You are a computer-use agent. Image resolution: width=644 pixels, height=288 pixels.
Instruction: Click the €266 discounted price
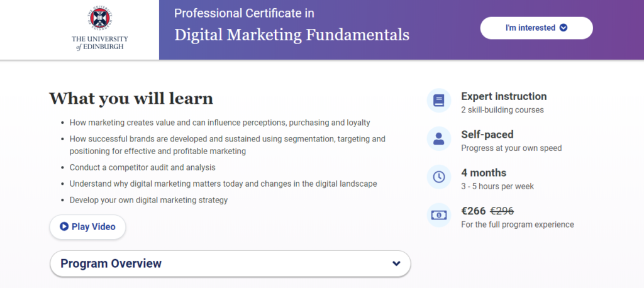tap(474, 211)
